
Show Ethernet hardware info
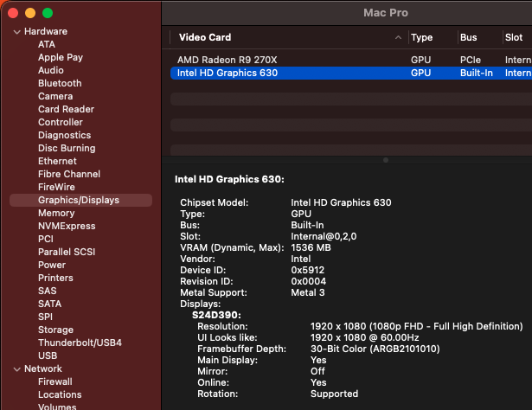click(x=57, y=161)
